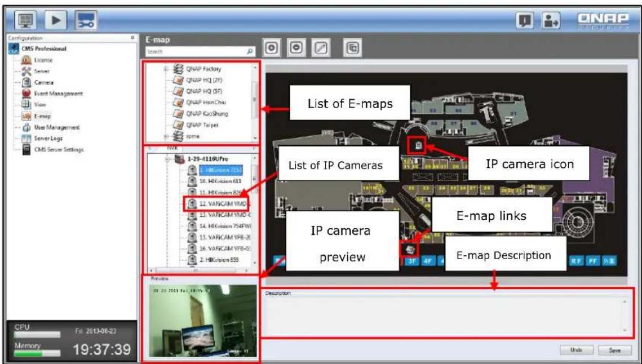642x364 pixels.
Task: Select the IP camera icon on the map
Action: (418, 145)
